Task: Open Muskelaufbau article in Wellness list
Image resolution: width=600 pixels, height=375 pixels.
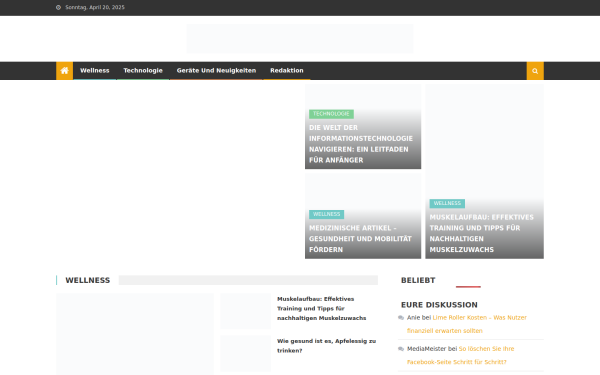Action: (x=321, y=308)
